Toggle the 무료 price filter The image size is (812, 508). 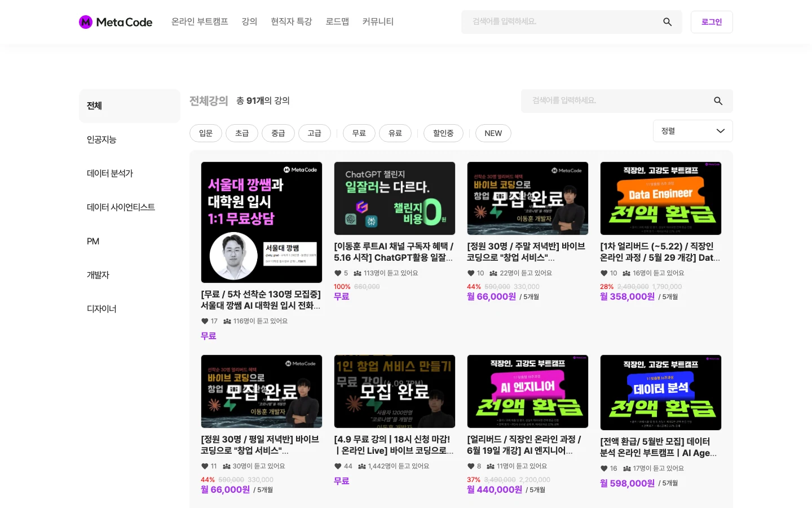click(359, 133)
